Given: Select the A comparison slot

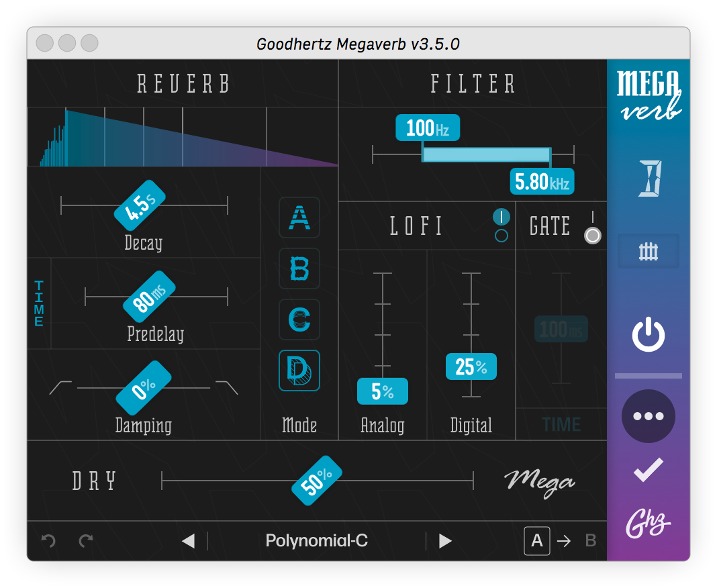Looking at the screenshot, I should [x=537, y=541].
